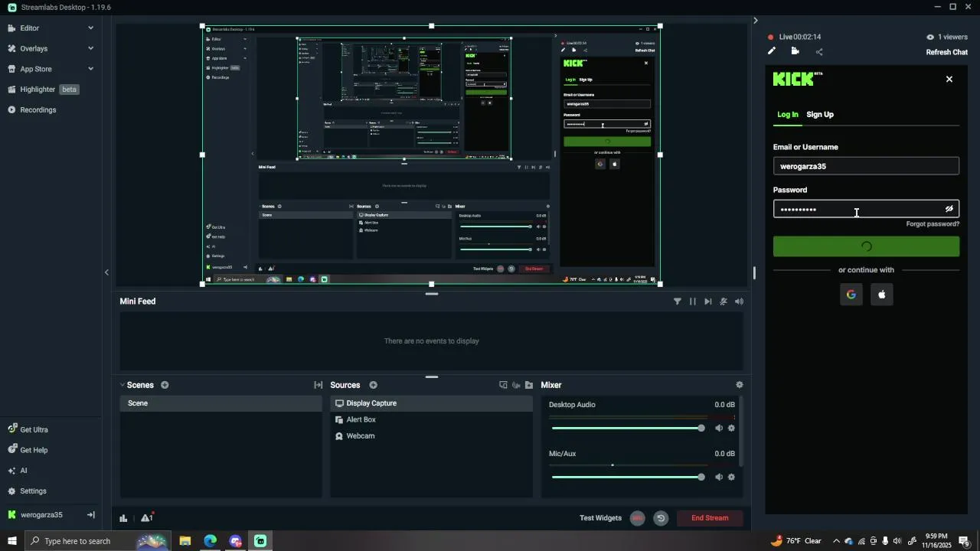Click the replay buffer icon
The height and width of the screenshot is (551, 980).
click(x=661, y=518)
